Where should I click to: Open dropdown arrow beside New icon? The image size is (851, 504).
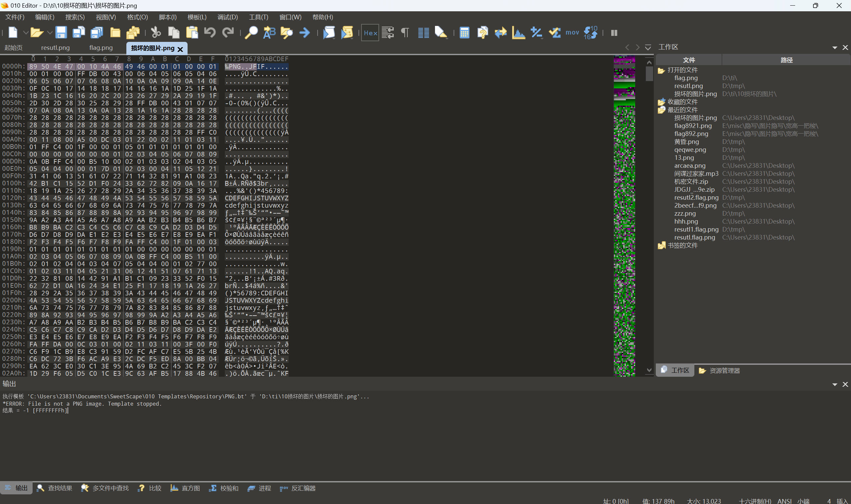pyautogui.click(x=26, y=33)
